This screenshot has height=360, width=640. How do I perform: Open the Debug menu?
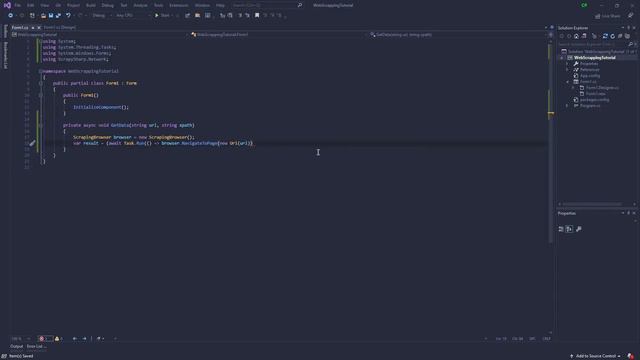click(107, 5)
